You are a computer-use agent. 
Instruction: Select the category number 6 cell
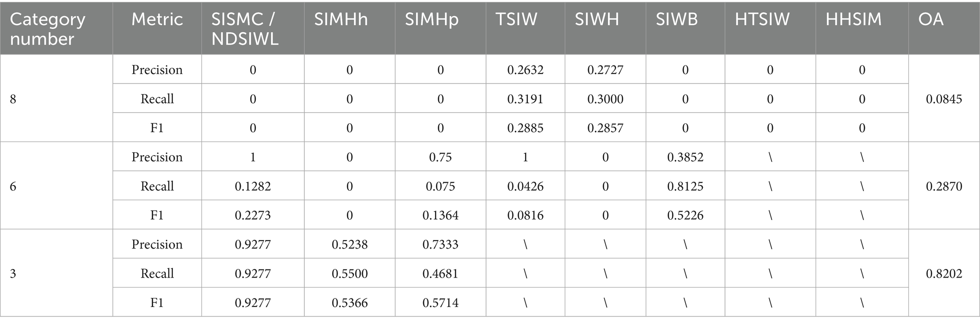(13, 186)
